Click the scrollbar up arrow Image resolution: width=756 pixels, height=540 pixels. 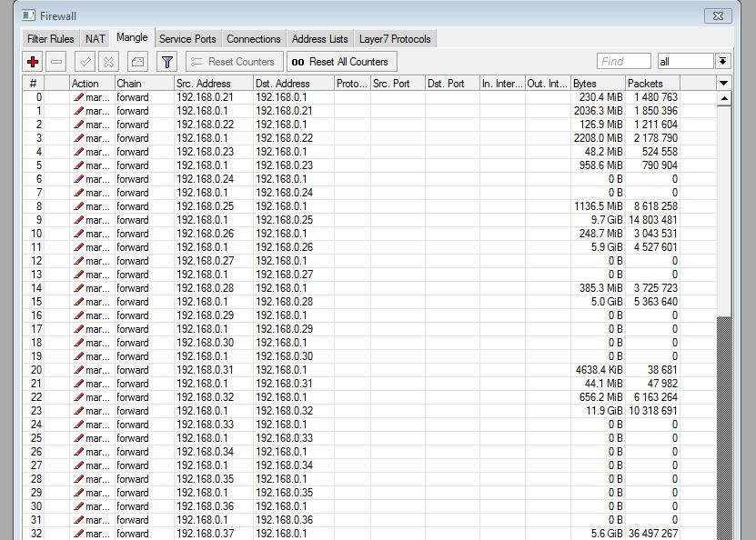click(723, 99)
